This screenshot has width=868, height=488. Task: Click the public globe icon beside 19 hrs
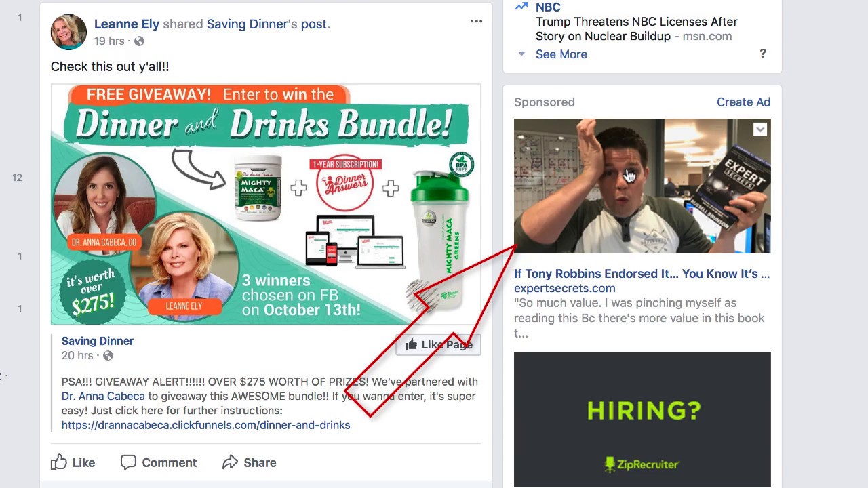click(139, 41)
